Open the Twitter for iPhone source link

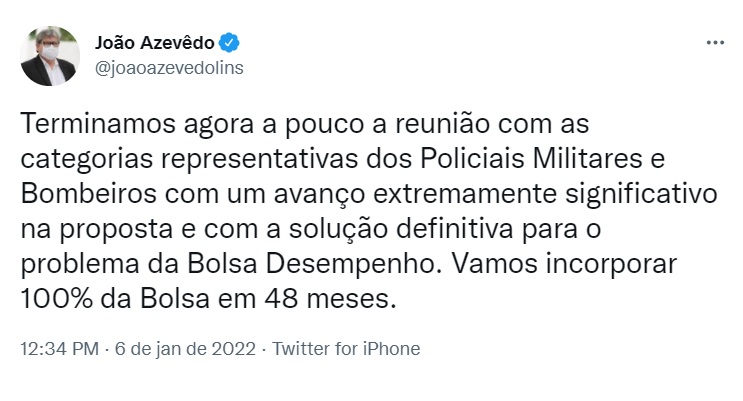coord(346,349)
